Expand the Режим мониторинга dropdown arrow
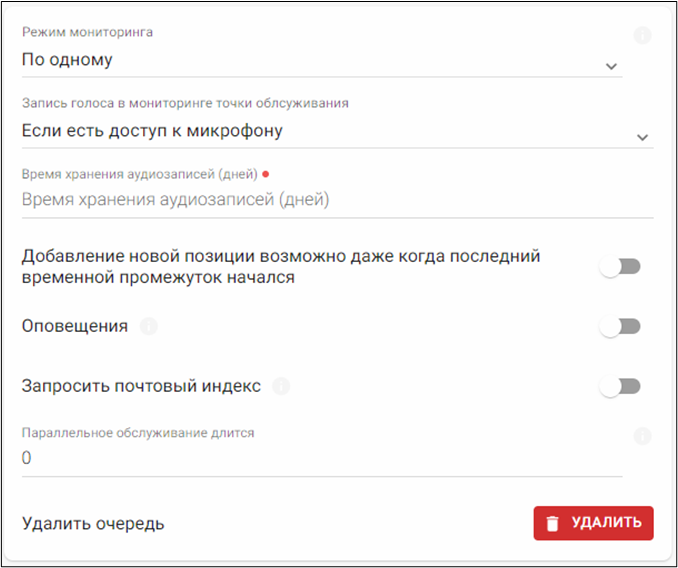 click(x=611, y=66)
